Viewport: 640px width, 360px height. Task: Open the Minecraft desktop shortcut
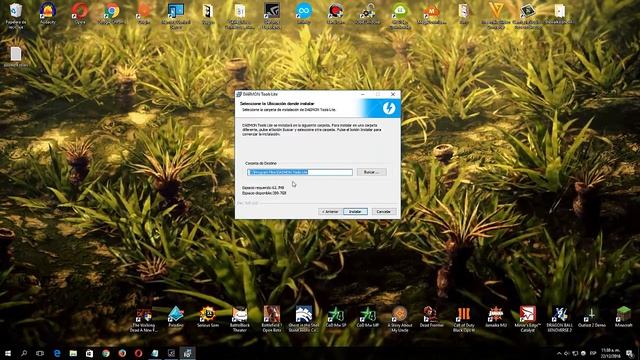click(x=624, y=317)
